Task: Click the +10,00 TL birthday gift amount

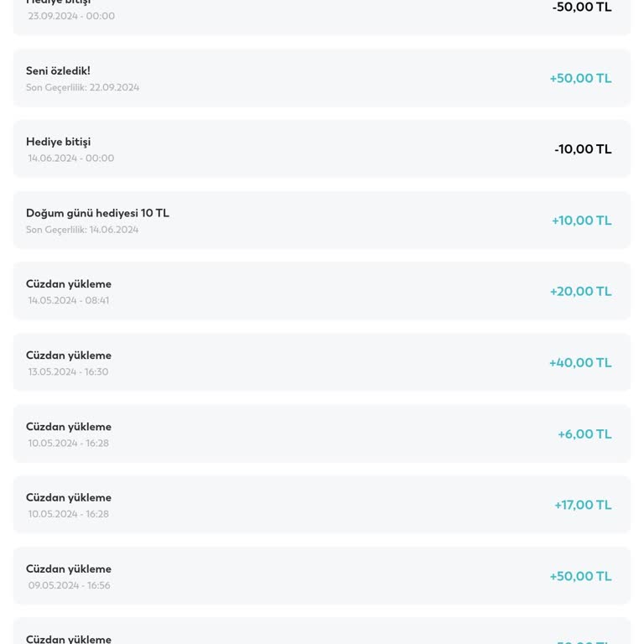Action: point(581,221)
